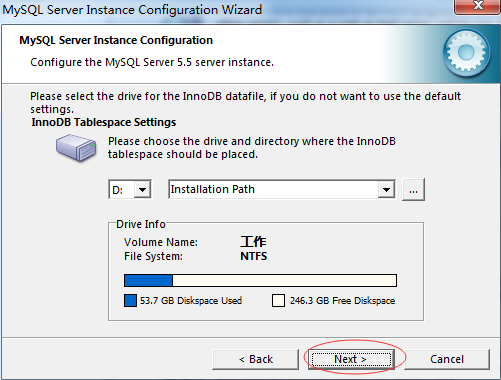Image resolution: width=501 pixels, height=380 pixels.
Task: Click the free diskspace legend square
Action: tap(278, 301)
